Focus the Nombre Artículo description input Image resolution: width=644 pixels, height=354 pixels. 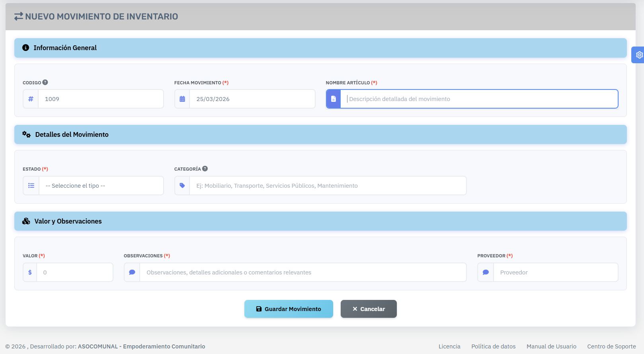click(479, 99)
